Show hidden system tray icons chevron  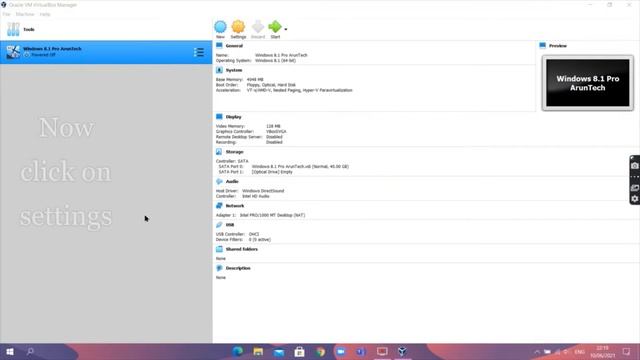tap(537, 352)
